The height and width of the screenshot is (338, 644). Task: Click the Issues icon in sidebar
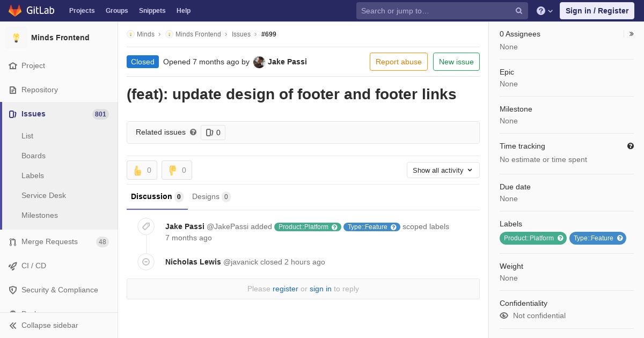(x=13, y=114)
